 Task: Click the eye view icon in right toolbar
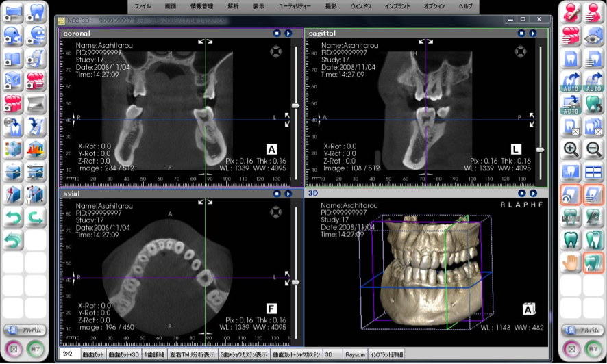(593, 36)
